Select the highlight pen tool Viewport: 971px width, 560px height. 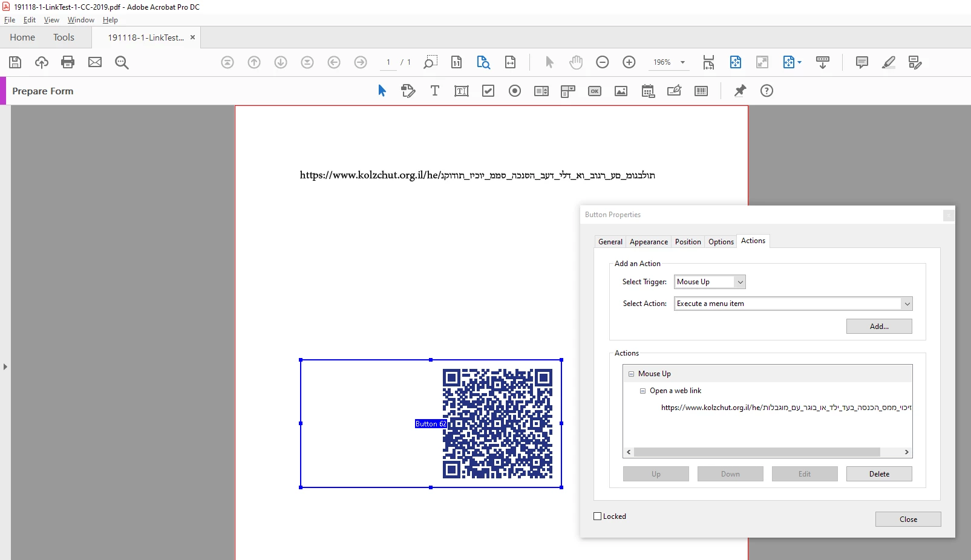tap(889, 62)
